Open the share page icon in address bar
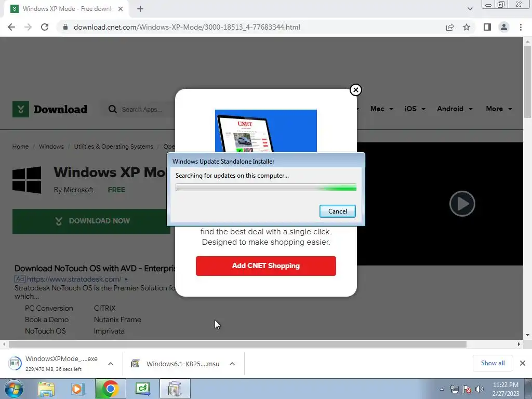Viewport: 532px width, 399px height. point(450,27)
